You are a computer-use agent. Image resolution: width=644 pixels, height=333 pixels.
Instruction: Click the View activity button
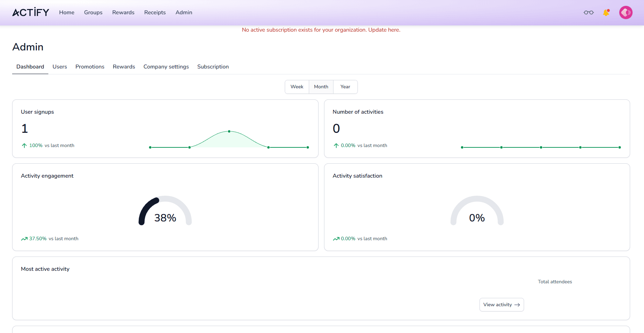pyautogui.click(x=501, y=305)
